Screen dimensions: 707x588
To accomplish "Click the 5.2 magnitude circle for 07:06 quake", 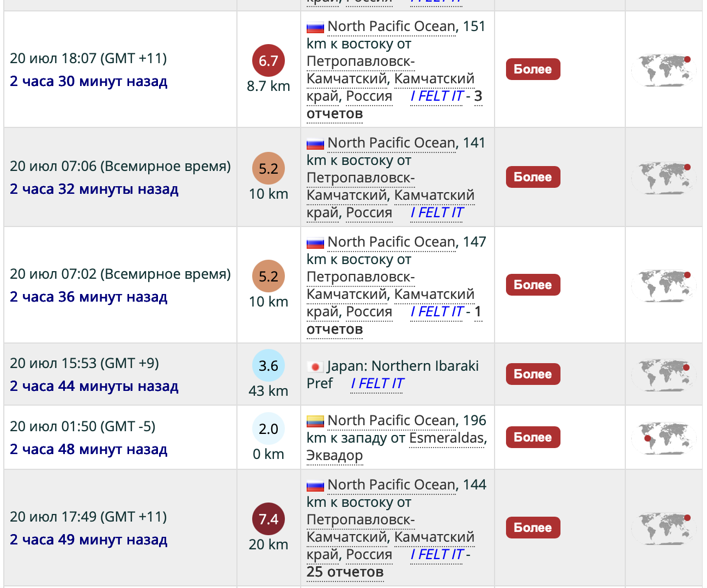I will tap(268, 168).
